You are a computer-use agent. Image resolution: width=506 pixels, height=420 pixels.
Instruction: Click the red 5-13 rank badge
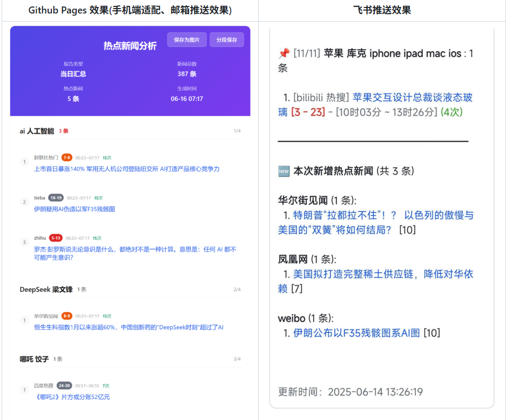click(x=56, y=238)
